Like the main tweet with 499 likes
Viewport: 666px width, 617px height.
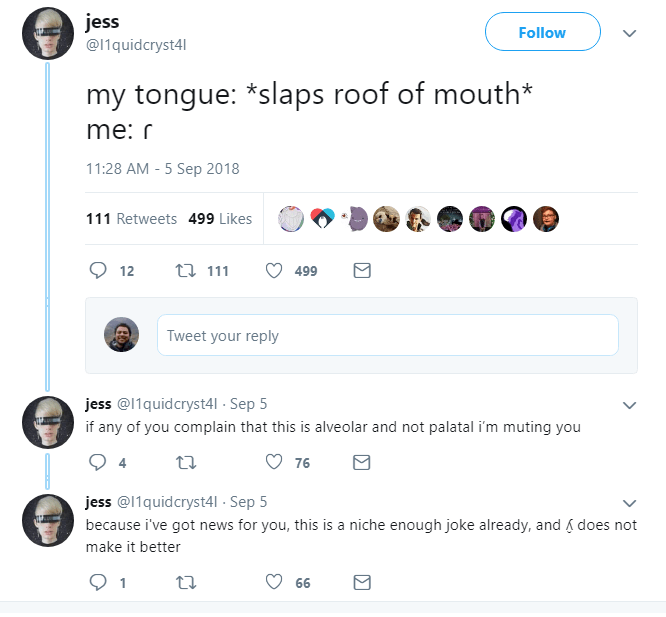click(x=275, y=271)
